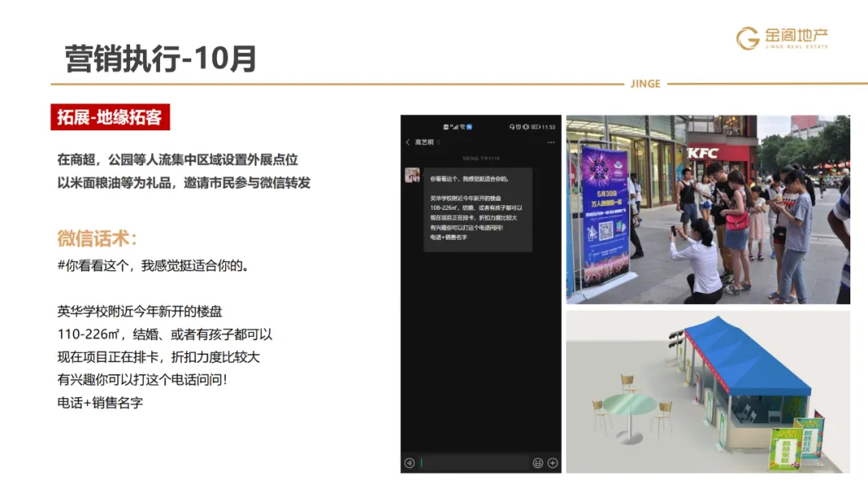The height and width of the screenshot is (489, 868).
Task: Click the 营销执行-10月 slide title
Action: (x=158, y=56)
